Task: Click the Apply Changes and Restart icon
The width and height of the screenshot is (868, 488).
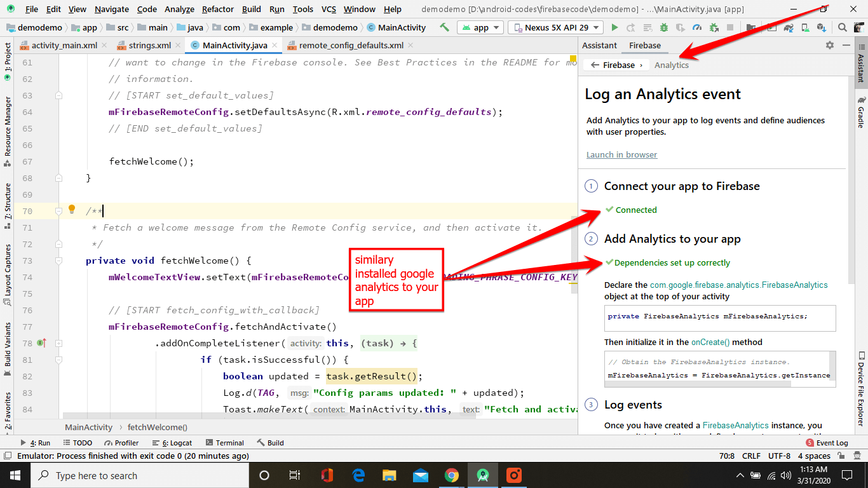Action: tap(631, 27)
